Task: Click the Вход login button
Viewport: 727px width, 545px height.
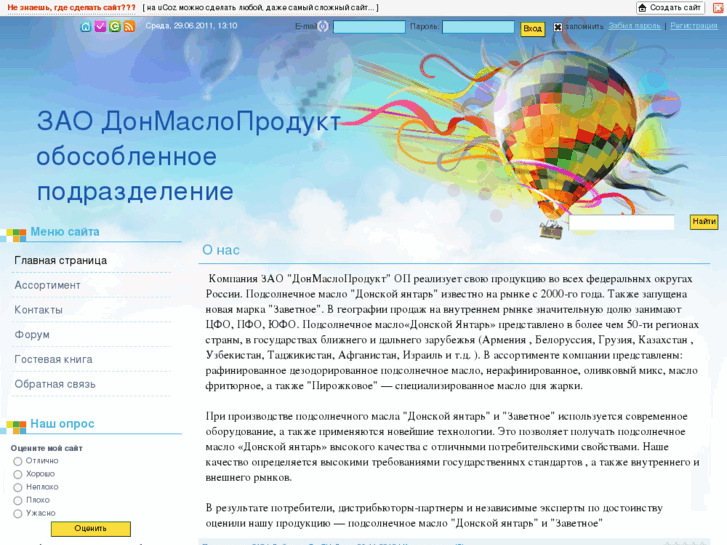Action: click(532, 29)
